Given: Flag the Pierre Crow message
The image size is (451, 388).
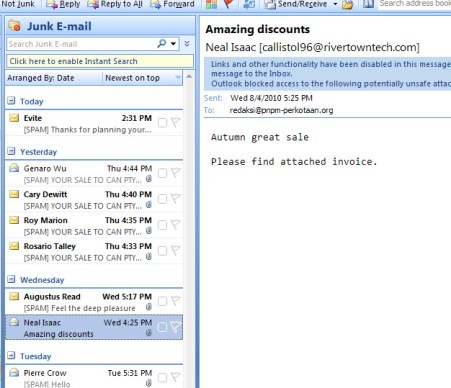Looking at the screenshot, I should [176, 377].
